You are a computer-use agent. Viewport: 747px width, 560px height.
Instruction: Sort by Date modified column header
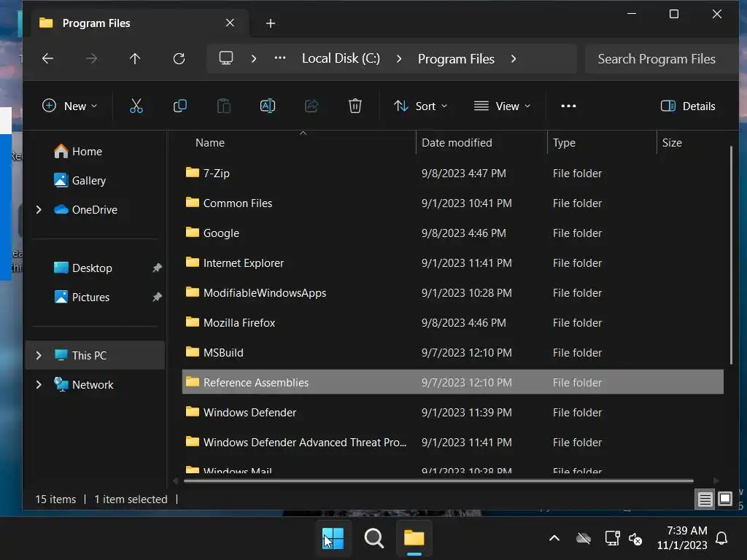[x=457, y=143]
